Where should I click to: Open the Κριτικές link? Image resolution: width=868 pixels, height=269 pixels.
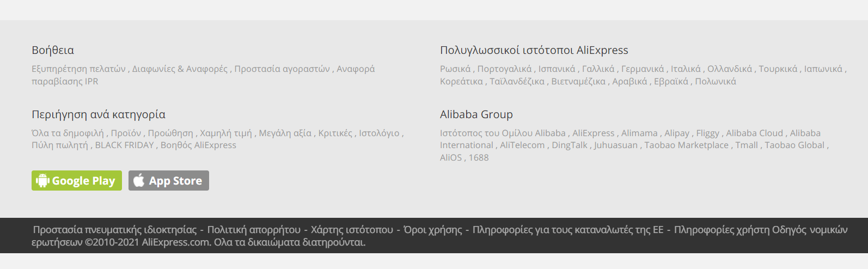pyautogui.click(x=335, y=133)
